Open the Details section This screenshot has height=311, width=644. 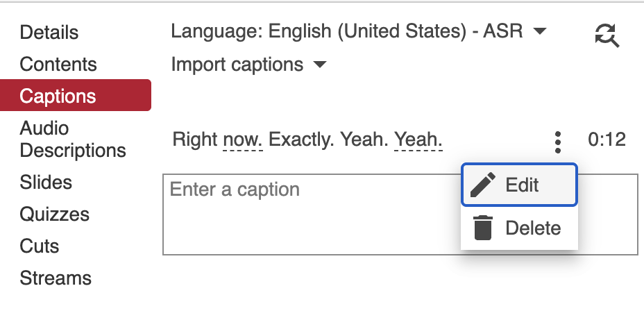click(49, 32)
